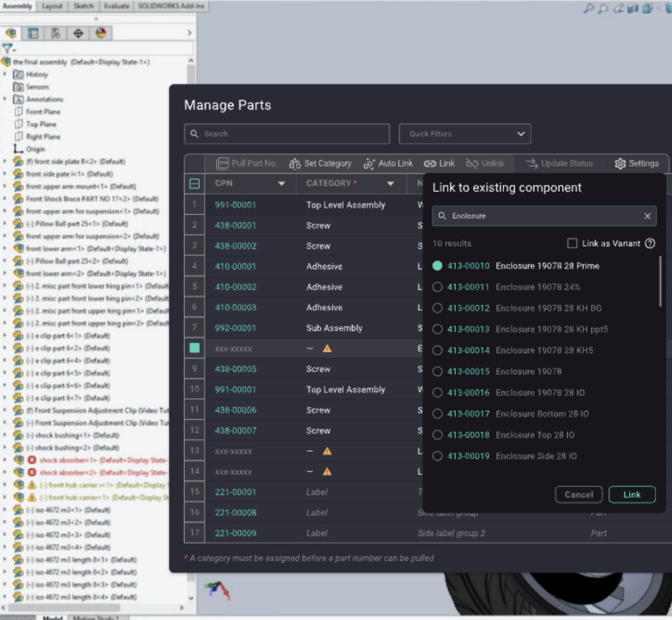The height and width of the screenshot is (620, 672).
Task: Enable the Link as Variant checkbox
Action: pos(572,244)
